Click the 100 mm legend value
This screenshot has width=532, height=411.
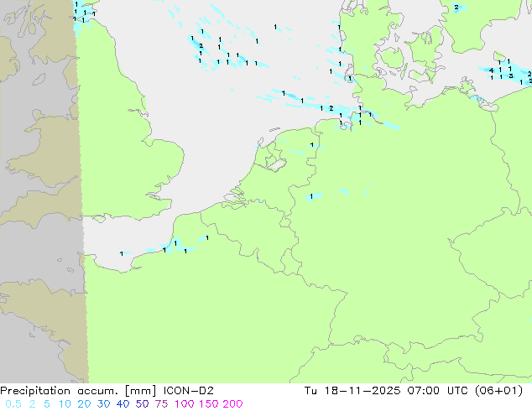point(185,404)
